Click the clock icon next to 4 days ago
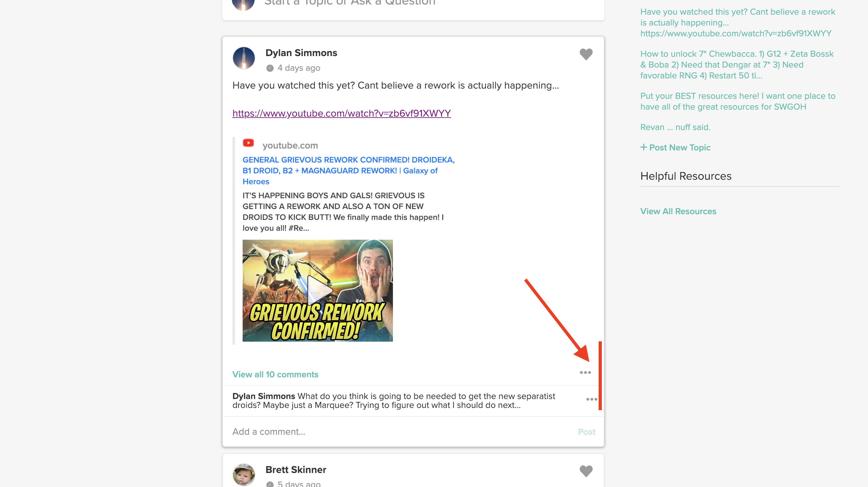 coord(270,68)
